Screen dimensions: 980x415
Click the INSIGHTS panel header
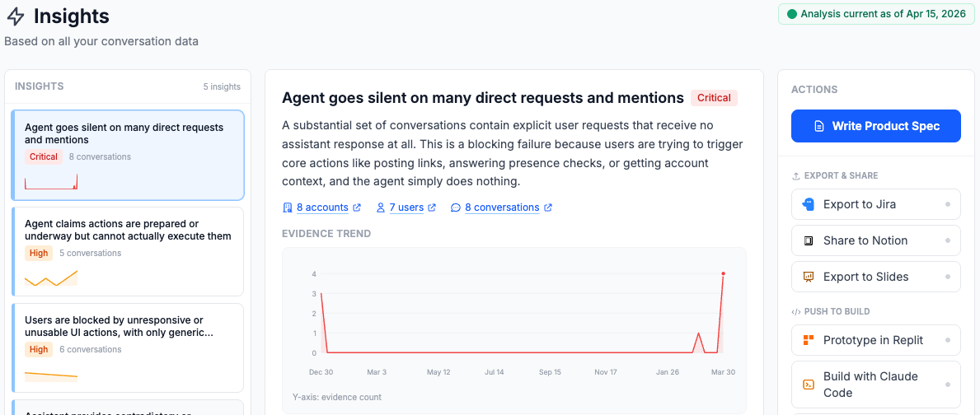coord(40,86)
